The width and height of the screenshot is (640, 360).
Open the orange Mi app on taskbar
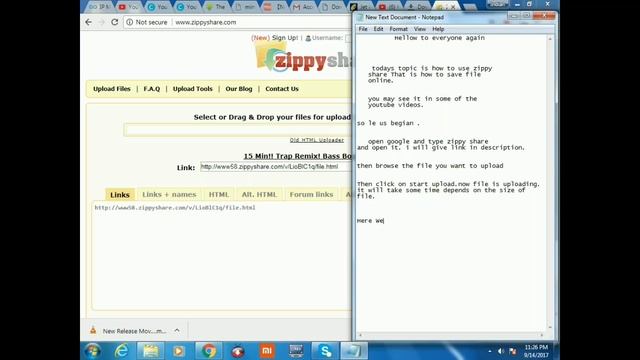[267, 351]
